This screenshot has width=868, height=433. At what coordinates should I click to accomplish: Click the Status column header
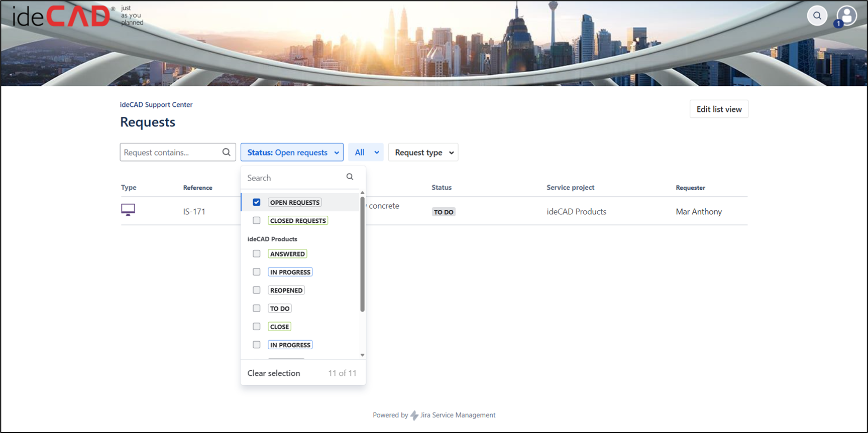[442, 187]
